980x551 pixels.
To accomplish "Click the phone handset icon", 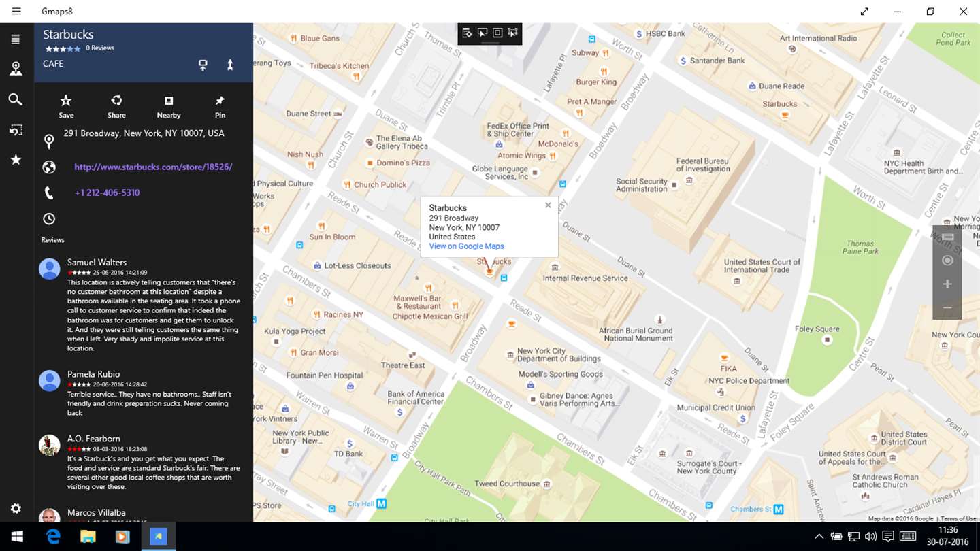I will tap(49, 193).
